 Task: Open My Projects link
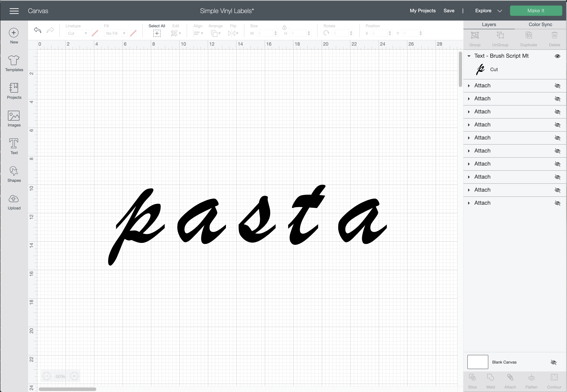pos(422,11)
